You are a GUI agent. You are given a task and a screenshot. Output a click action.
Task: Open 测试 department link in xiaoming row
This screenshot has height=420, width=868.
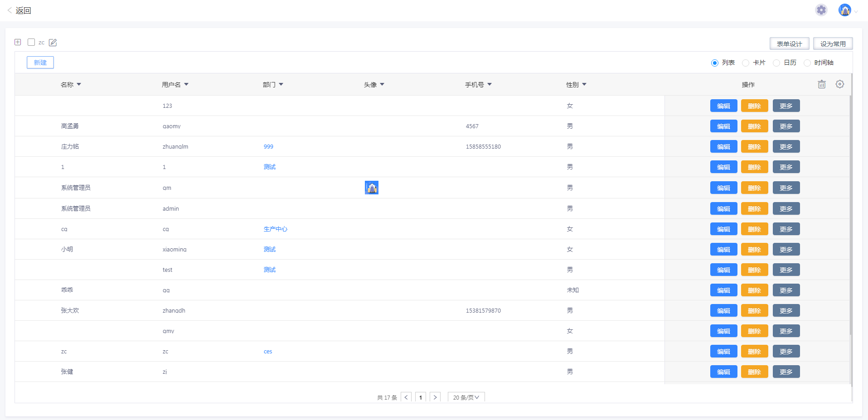270,249
